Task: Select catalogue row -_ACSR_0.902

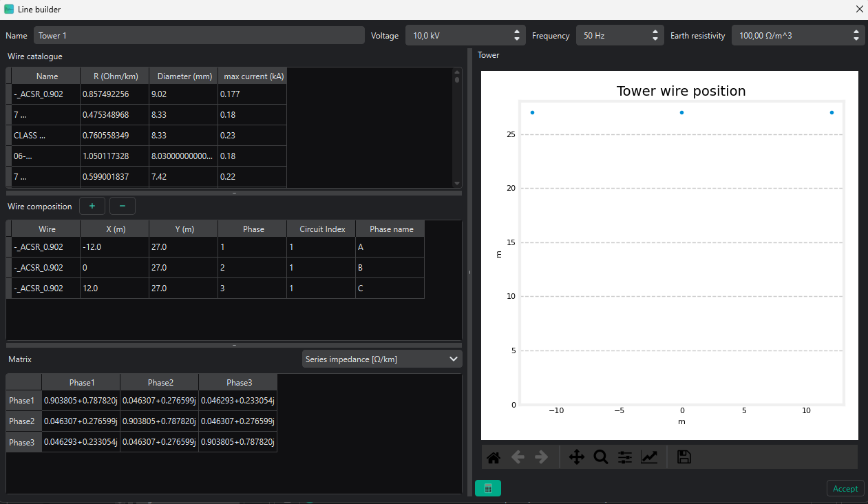Action: [46, 94]
